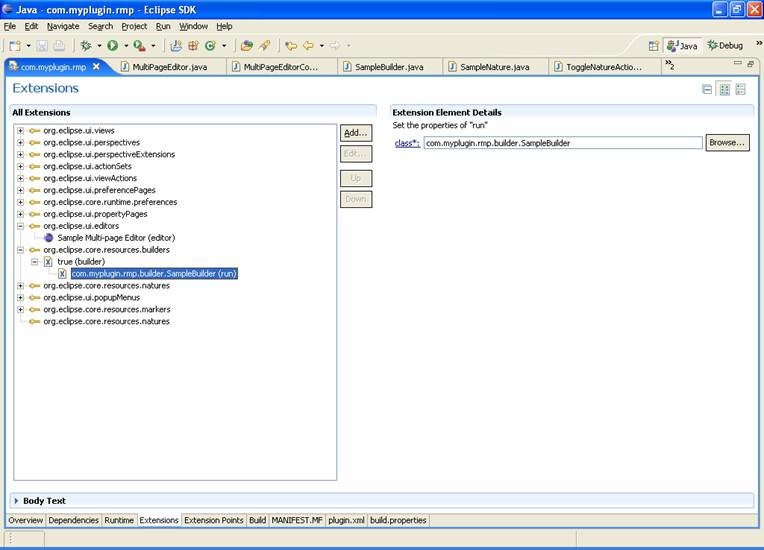764x550 pixels.
Task: Open the Debug launch history dropdown
Action: click(99, 46)
